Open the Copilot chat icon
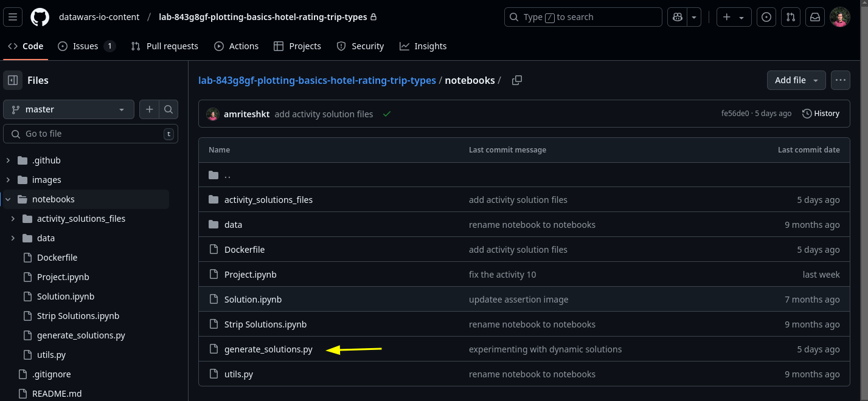The width and height of the screenshot is (868, 401). tap(677, 17)
